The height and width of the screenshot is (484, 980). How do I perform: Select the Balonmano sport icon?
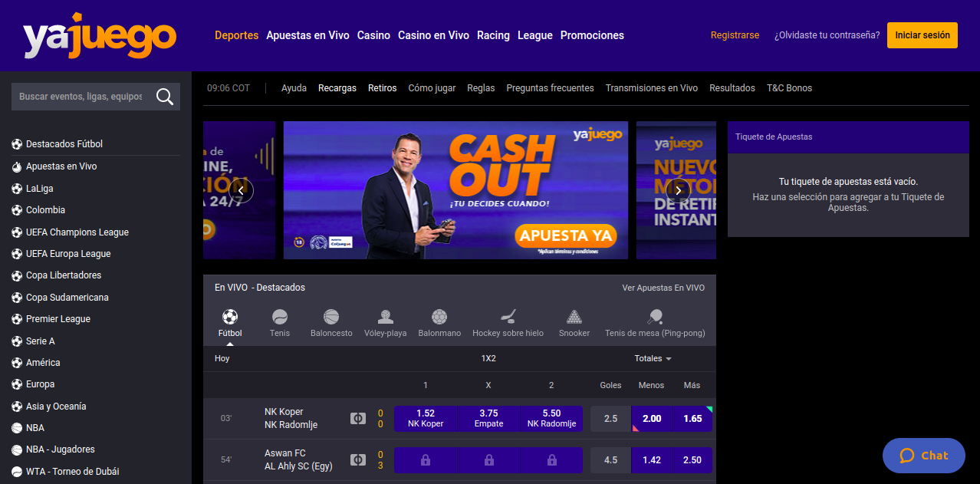pos(439,317)
